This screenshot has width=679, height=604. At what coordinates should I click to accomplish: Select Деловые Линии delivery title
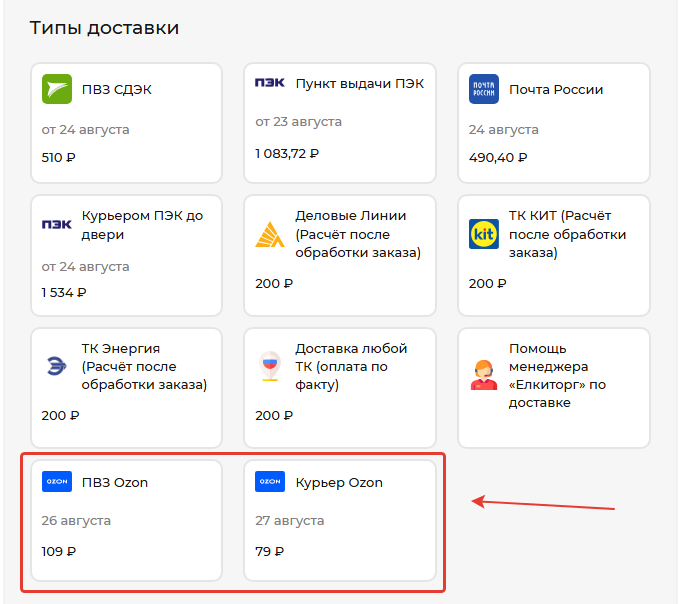pos(358,234)
